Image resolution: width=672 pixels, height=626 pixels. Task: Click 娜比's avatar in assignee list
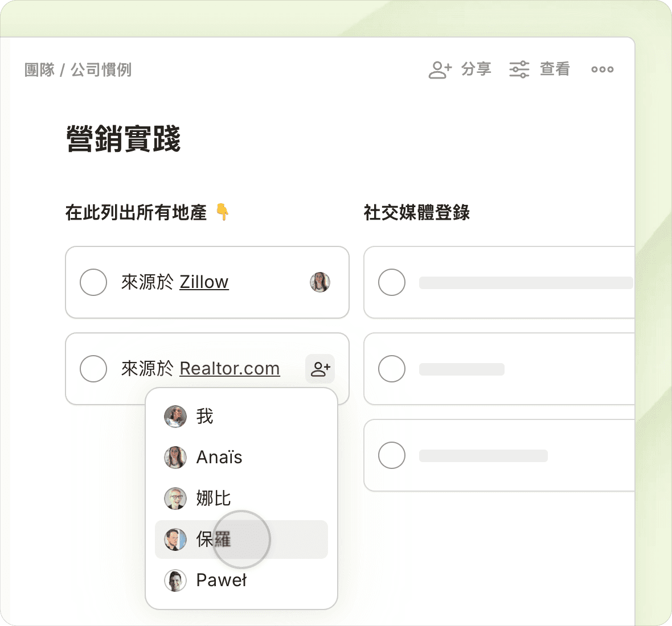175,499
